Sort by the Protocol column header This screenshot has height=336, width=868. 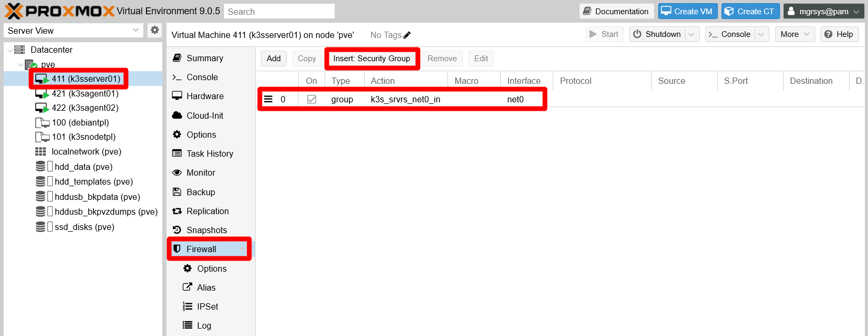pos(602,81)
